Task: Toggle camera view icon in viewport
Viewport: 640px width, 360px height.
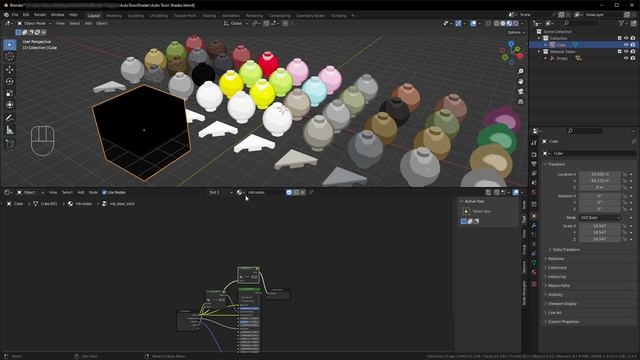Action: [x=520, y=91]
